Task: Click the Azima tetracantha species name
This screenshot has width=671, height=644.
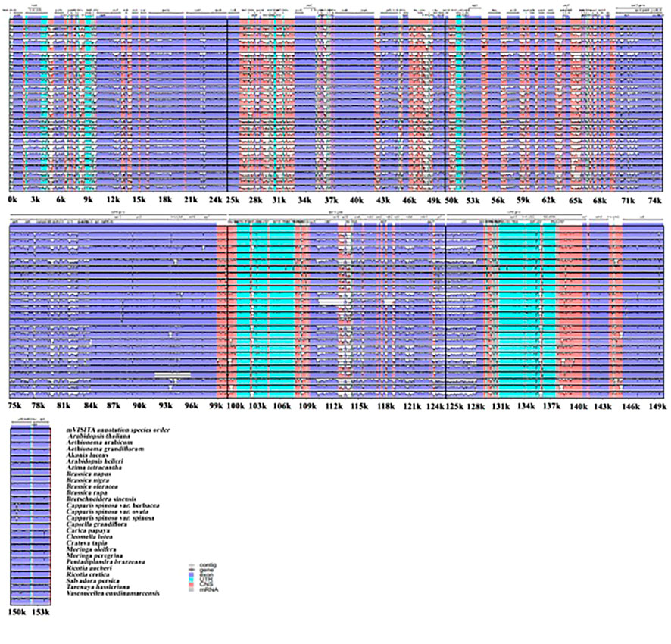Action: 94,467
